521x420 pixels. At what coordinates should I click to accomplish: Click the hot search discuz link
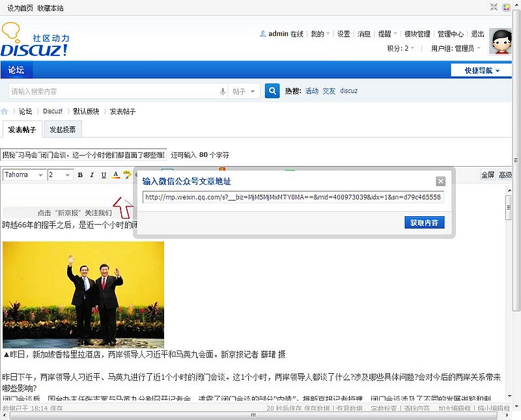348,91
